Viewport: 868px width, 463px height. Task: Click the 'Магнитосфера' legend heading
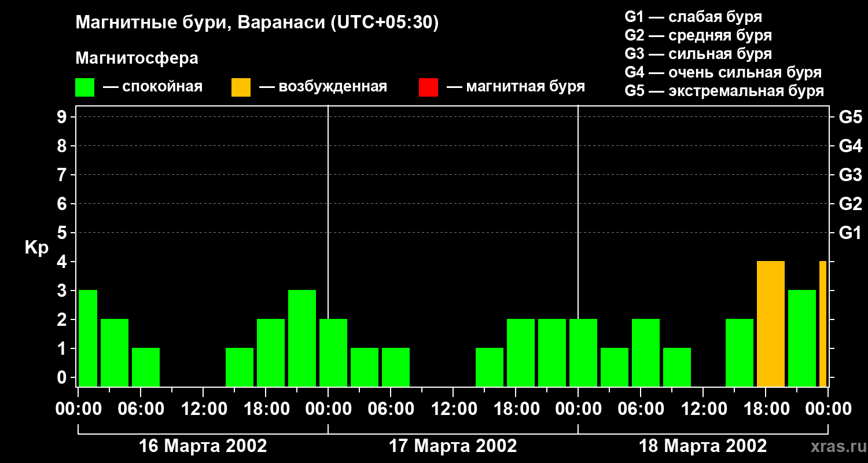(137, 58)
